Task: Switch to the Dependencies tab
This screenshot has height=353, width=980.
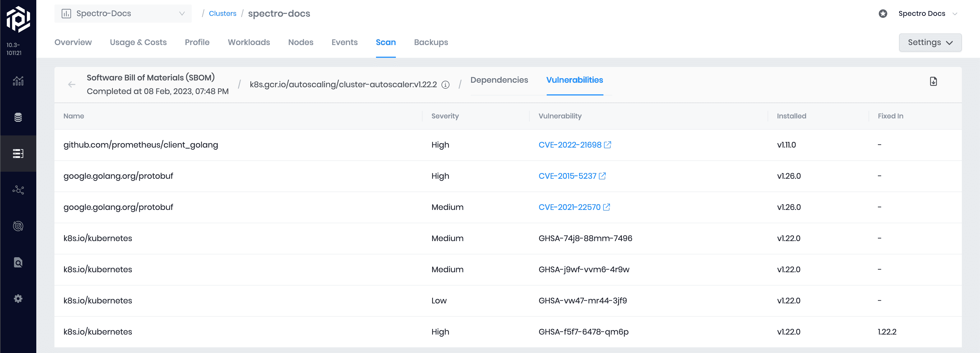Action: [x=500, y=80]
